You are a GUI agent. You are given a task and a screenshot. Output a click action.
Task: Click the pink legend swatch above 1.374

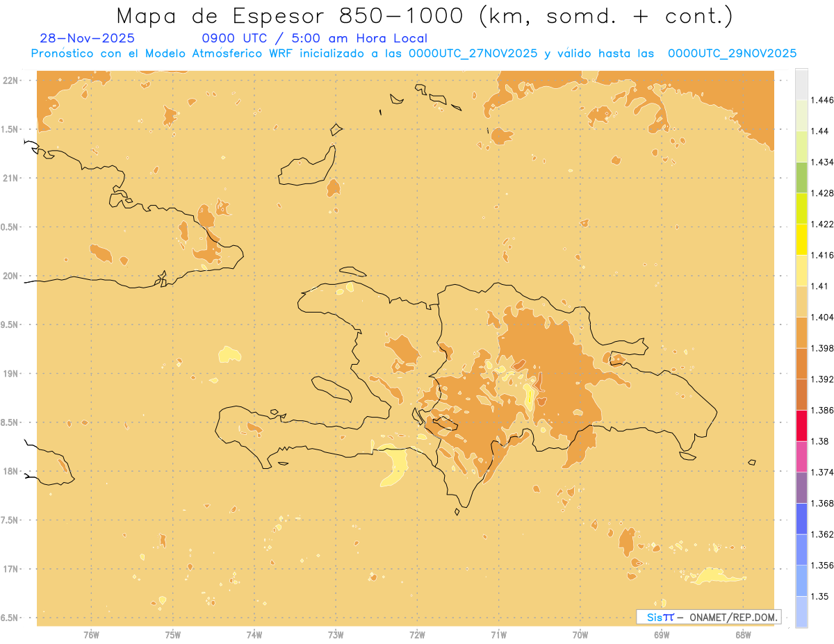[801, 456]
